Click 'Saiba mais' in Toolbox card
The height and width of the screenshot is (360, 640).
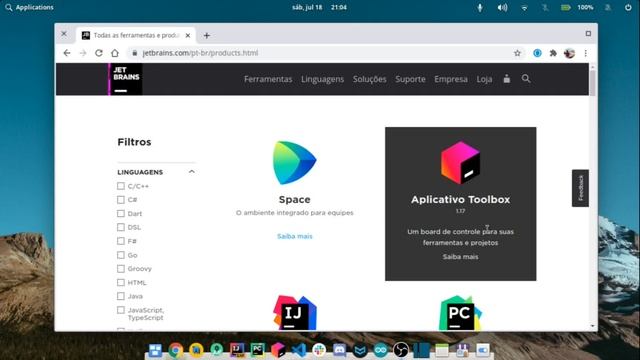tap(460, 257)
